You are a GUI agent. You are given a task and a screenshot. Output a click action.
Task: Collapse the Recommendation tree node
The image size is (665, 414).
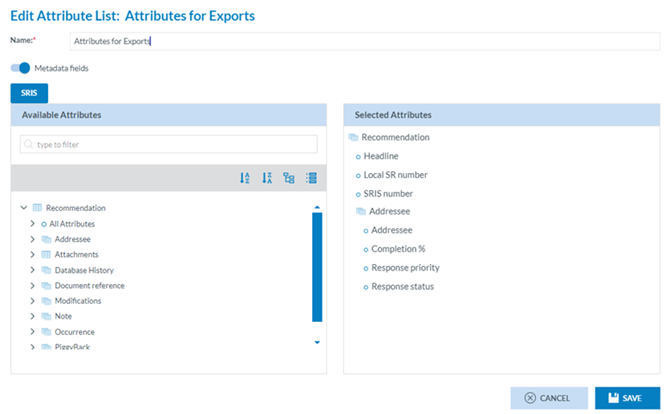[23, 208]
